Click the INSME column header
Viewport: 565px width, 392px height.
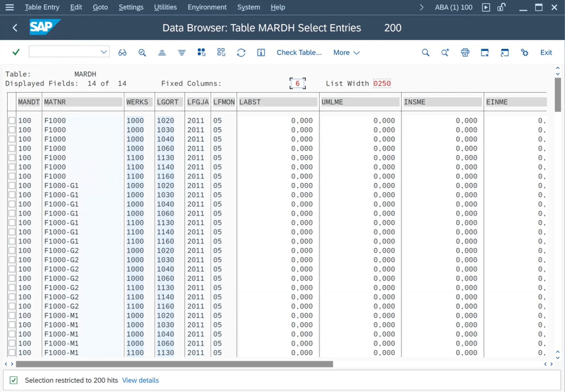(443, 102)
